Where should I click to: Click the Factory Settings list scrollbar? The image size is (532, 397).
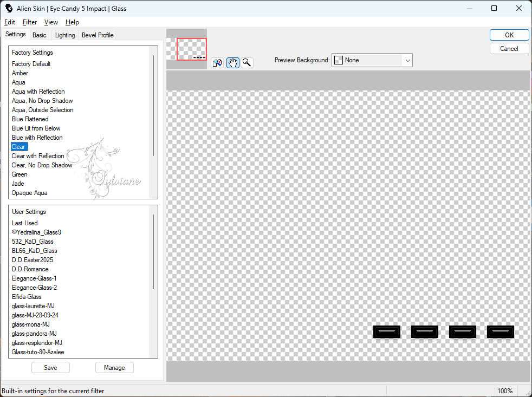pos(153,105)
